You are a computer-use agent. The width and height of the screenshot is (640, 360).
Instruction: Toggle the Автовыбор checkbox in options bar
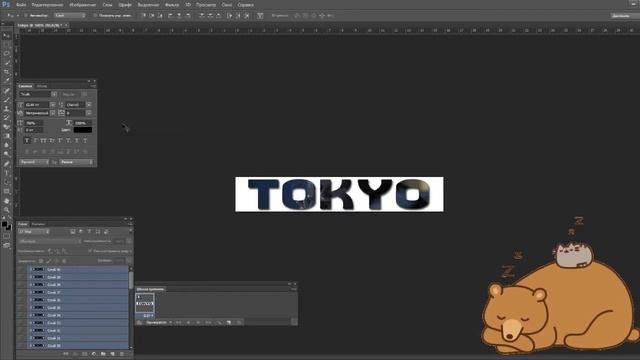click(x=25, y=16)
